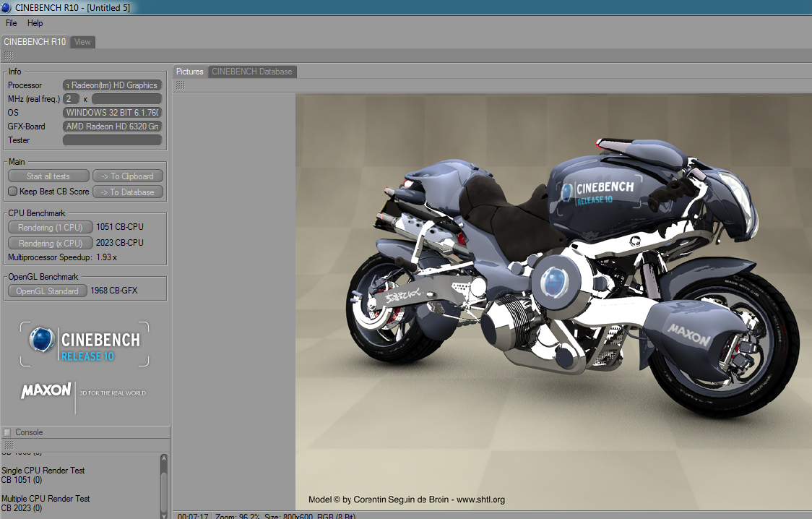812x519 pixels.
Task: Click the model copyright caption text
Action: point(407,499)
